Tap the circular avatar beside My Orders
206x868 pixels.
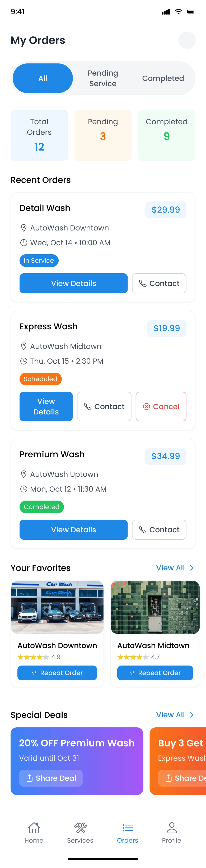coord(187,40)
